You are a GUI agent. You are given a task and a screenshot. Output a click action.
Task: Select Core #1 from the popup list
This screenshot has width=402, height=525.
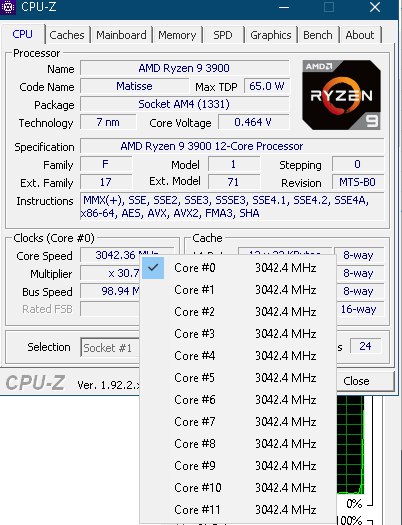238,290
